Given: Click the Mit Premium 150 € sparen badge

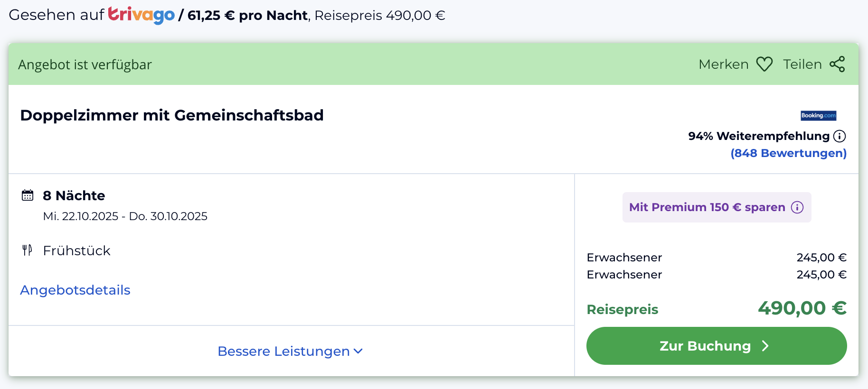Looking at the screenshot, I should coord(707,207).
